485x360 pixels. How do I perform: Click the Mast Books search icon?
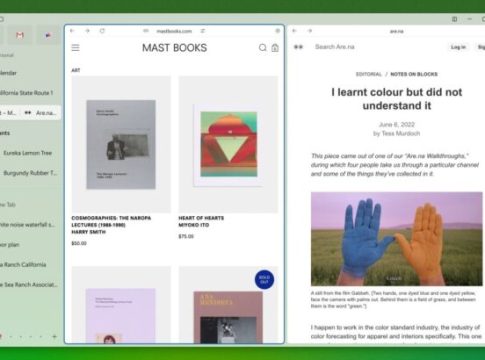(x=263, y=48)
